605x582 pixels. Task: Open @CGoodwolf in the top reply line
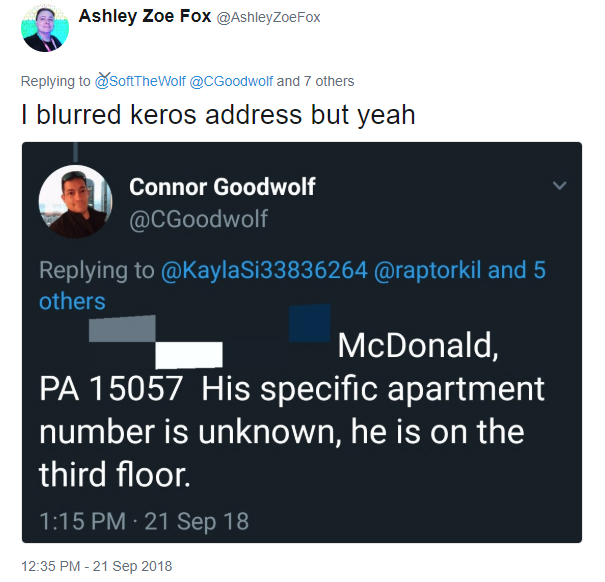231,81
